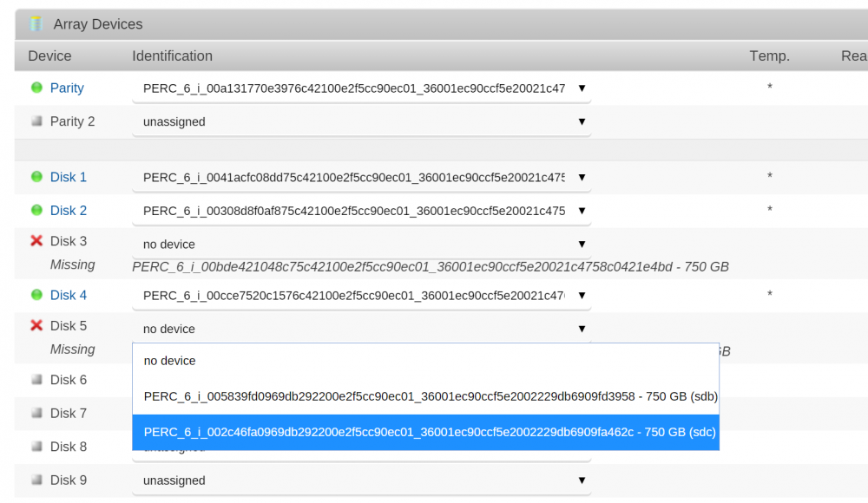Open the Disk 1 device link
This screenshot has width=868, height=503.
click(x=68, y=177)
